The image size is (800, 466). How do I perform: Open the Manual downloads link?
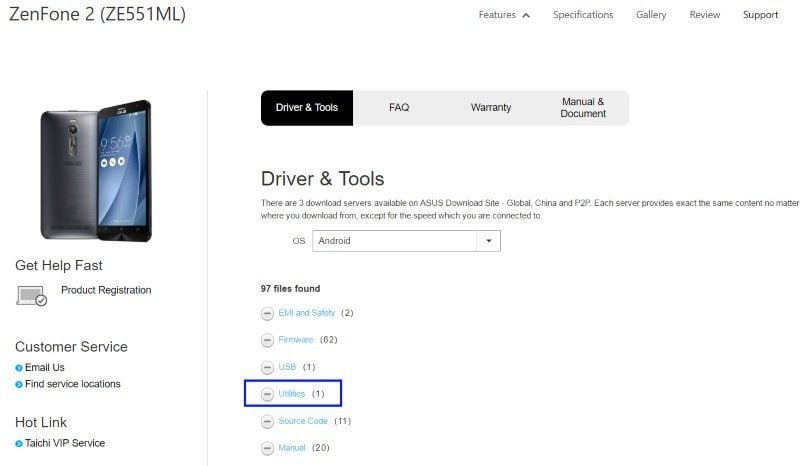(292, 448)
